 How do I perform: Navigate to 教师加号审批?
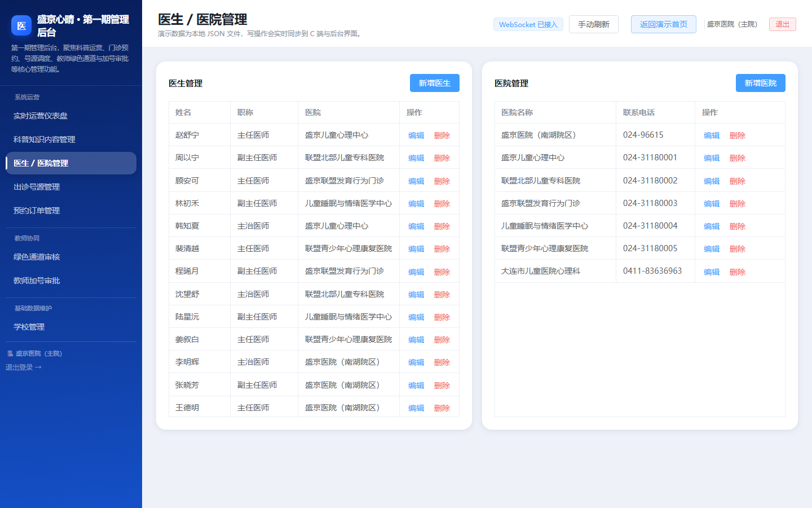tap(71, 281)
